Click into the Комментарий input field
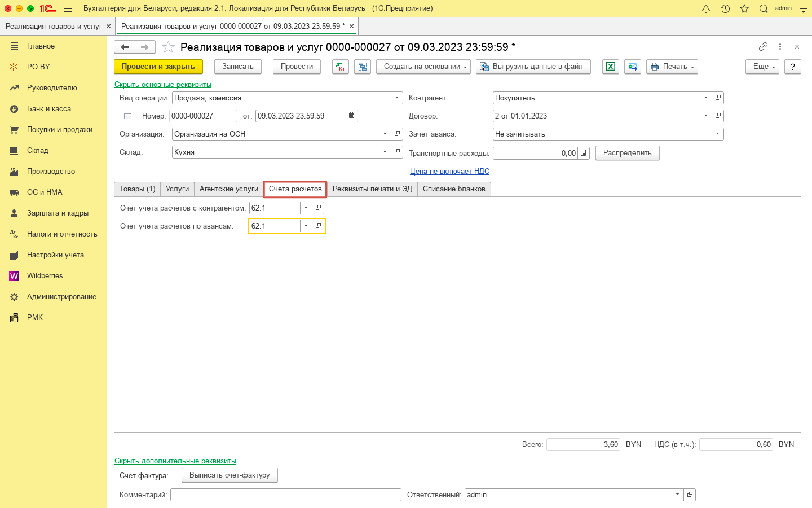Screen dimensions: 812x508 click(x=285, y=495)
